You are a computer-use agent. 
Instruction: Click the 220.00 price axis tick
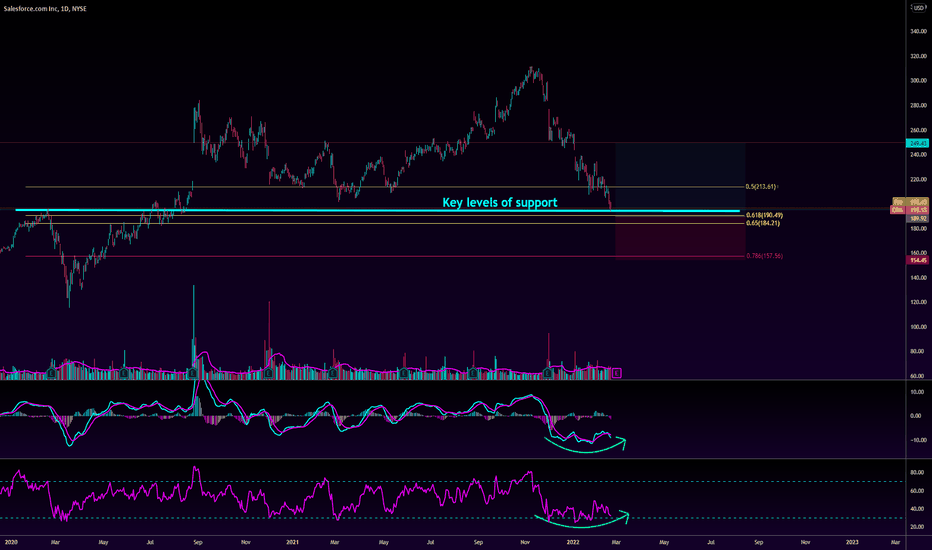(x=919, y=179)
